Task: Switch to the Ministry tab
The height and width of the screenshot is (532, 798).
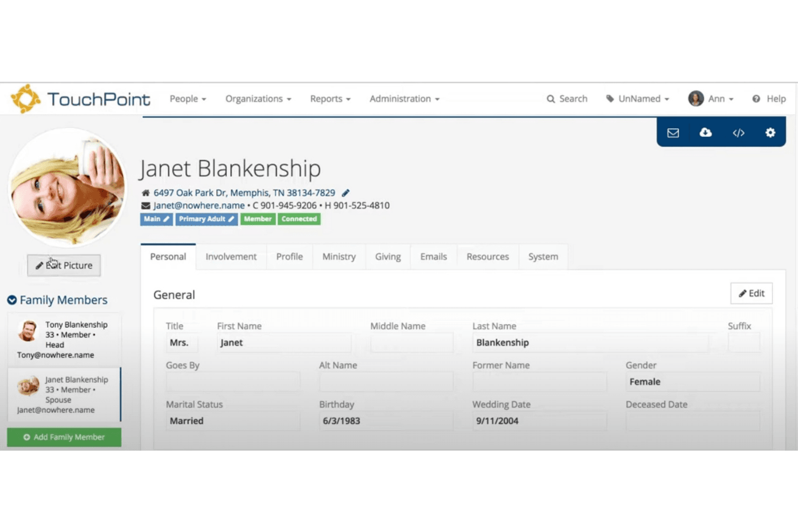Action: point(339,257)
